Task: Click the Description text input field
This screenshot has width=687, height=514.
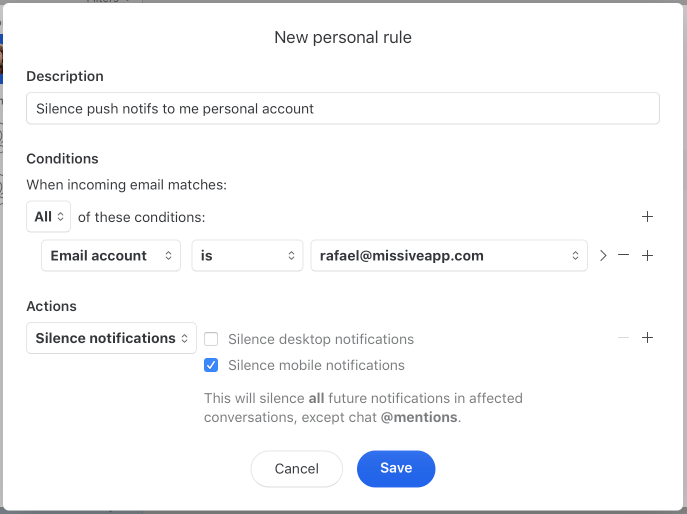Action: (342, 108)
